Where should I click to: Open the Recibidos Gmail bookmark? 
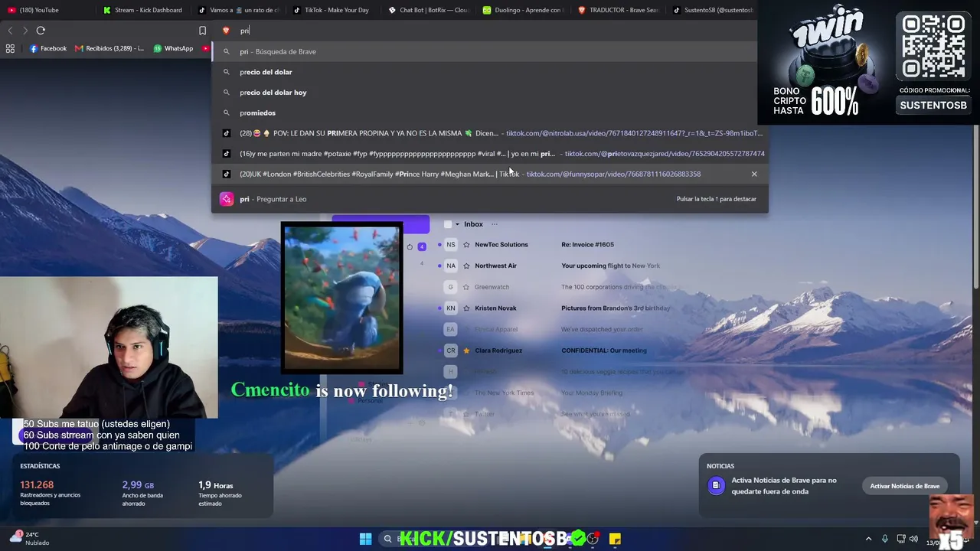click(x=109, y=48)
